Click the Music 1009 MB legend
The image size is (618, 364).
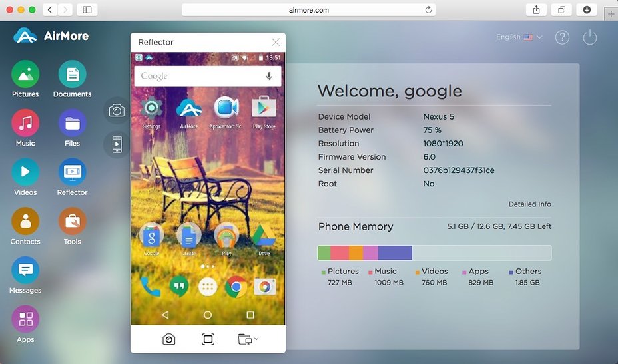click(386, 277)
